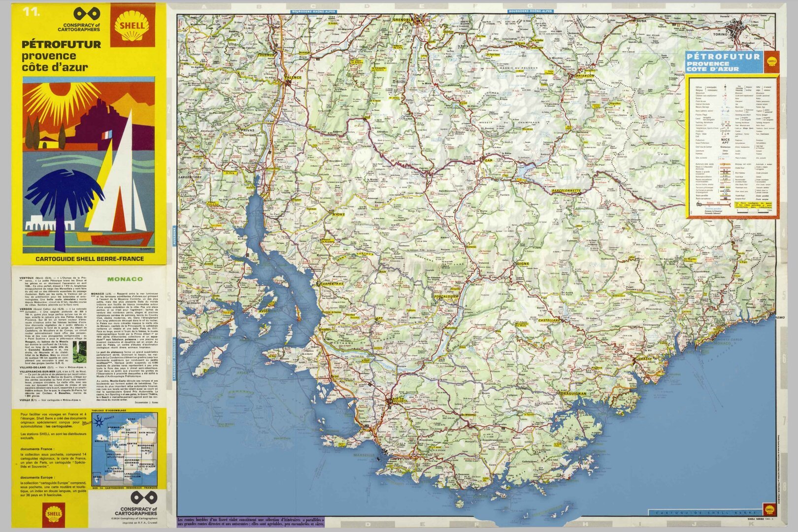Click the 'VALENCE' label on the map
The image size is (798, 532).
click(293, 77)
